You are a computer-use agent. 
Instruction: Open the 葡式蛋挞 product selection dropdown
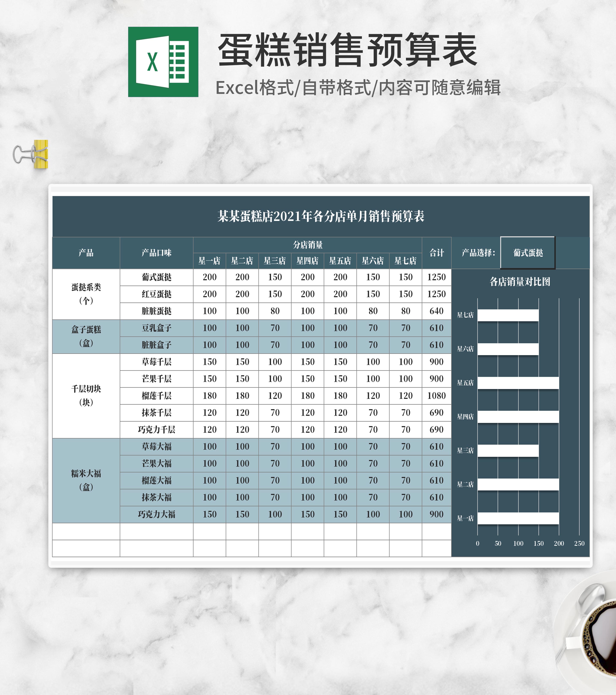(x=528, y=253)
